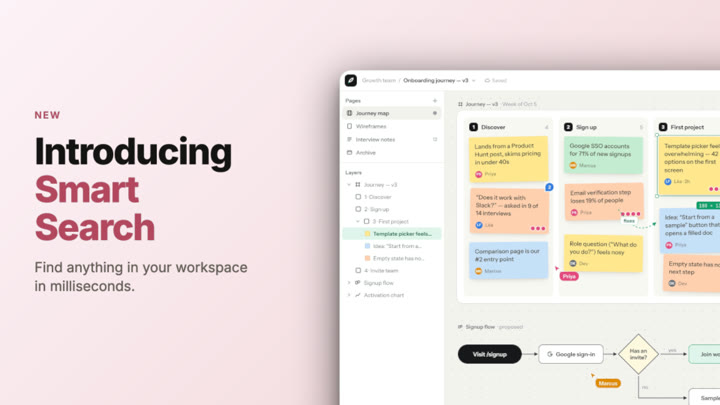This screenshot has height=405, width=720.
Task: Click the Archive box icon
Action: click(x=349, y=152)
